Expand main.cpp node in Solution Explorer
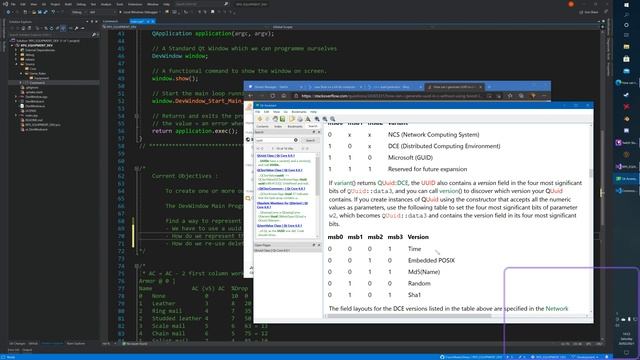The width and height of the screenshot is (640, 360). 16,116
